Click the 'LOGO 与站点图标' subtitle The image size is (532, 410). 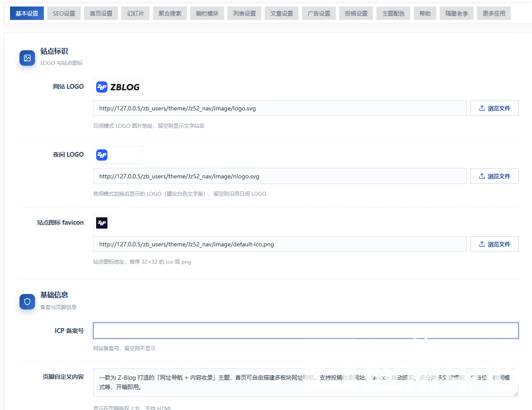(x=62, y=63)
